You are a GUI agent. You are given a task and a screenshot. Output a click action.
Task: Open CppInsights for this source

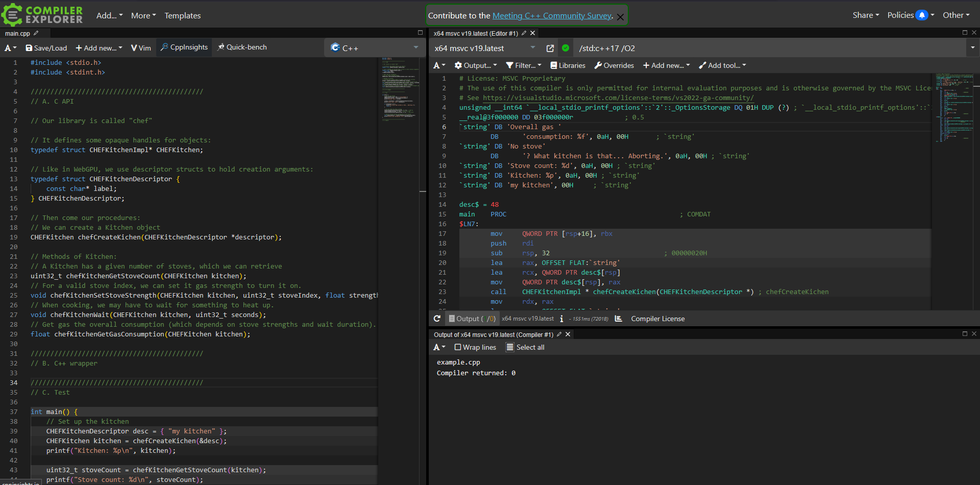click(184, 47)
